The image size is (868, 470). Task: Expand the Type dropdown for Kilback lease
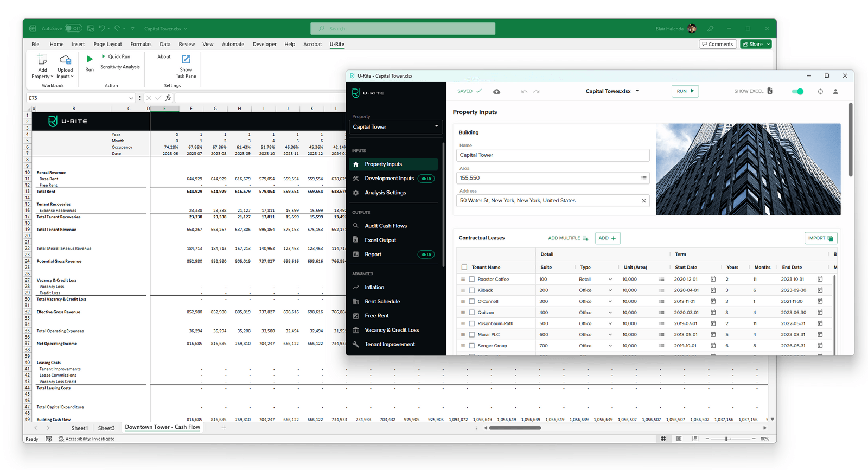point(610,290)
